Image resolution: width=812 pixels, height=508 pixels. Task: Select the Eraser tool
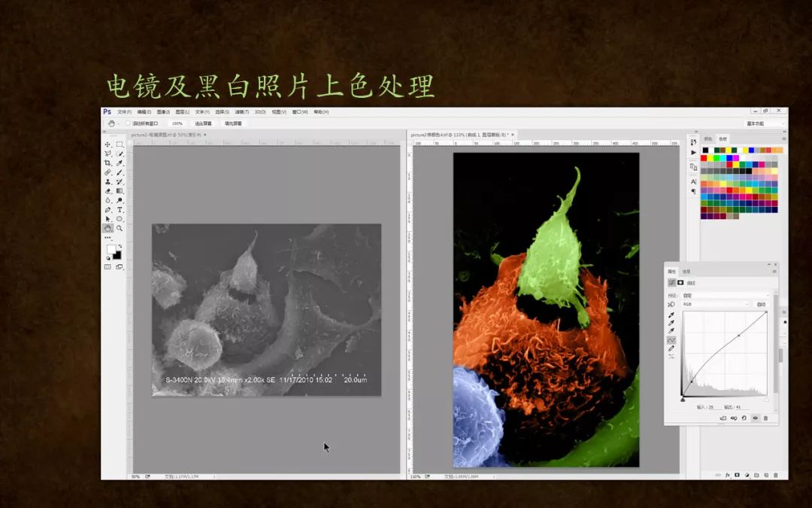point(108,190)
